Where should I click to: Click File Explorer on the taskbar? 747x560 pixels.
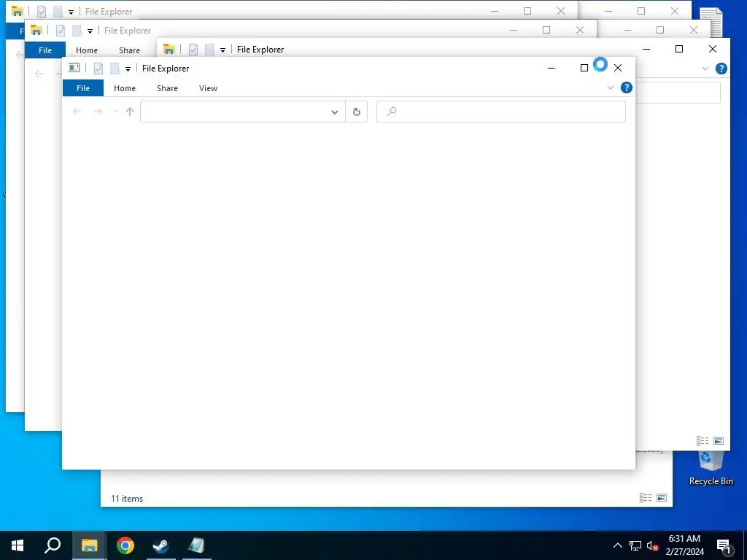(89, 545)
